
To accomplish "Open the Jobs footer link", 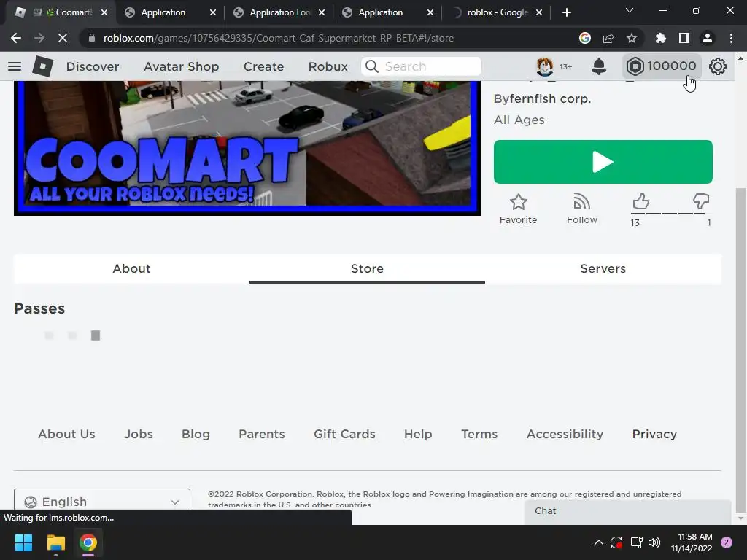I will pyautogui.click(x=139, y=435).
